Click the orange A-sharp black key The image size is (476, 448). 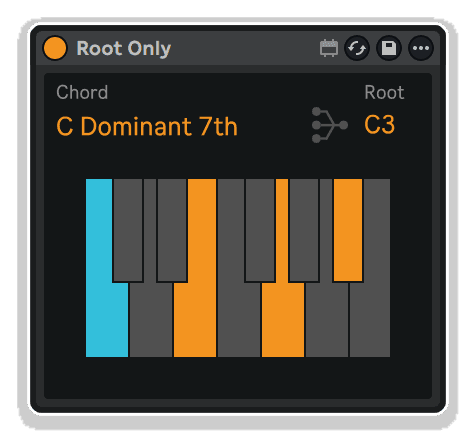(x=348, y=230)
